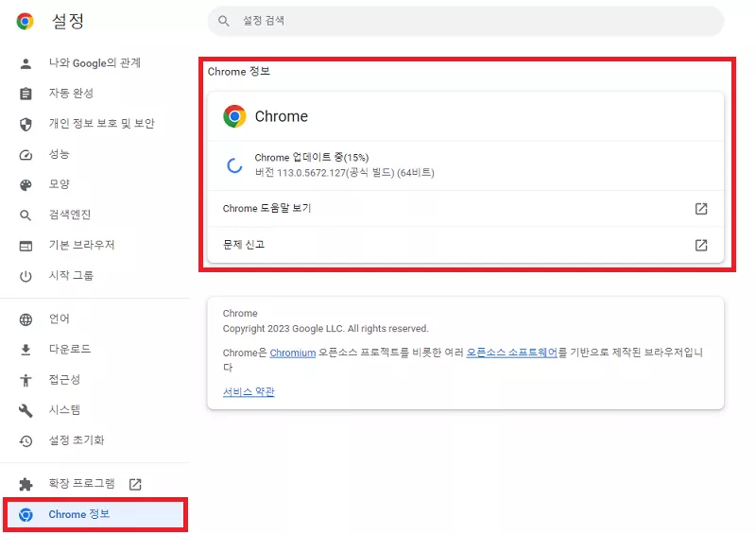Click external link icon on 문제 신고 row

[701, 245]
